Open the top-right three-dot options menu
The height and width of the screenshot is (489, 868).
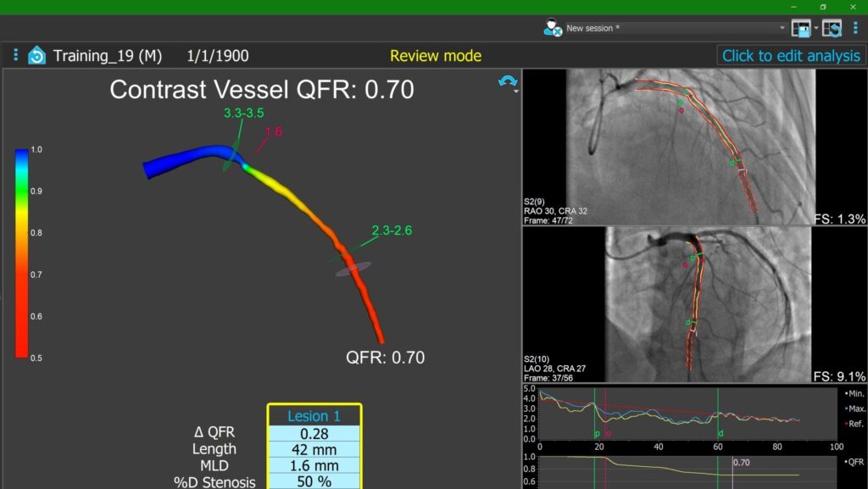pyautogui.click(x=855, y=28)
